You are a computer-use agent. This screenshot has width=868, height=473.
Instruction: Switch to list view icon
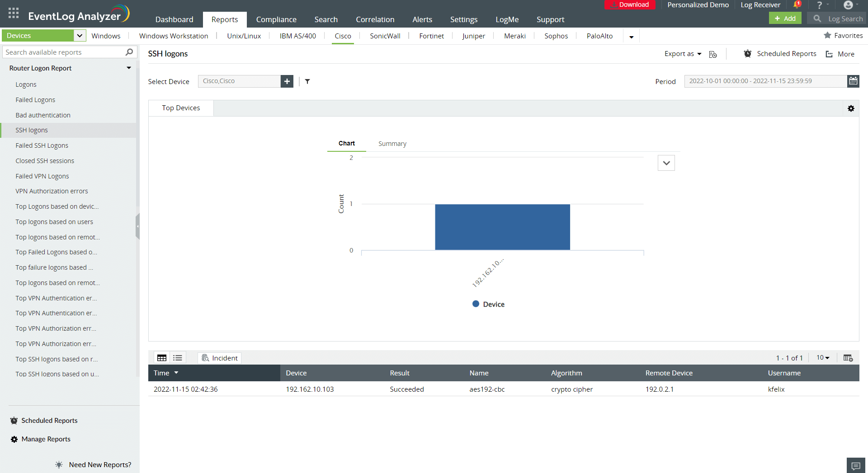click(x=178, y=358)
